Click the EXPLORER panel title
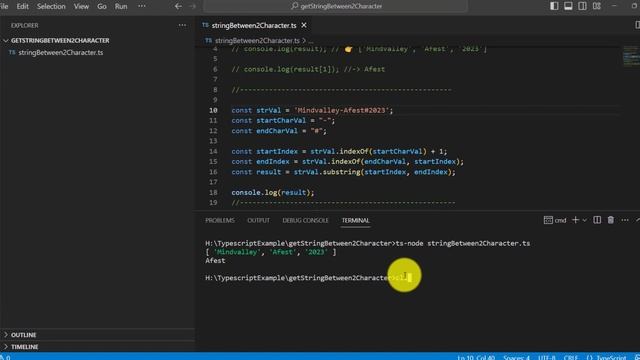The image size is (640, 360). tap(24, 25)
